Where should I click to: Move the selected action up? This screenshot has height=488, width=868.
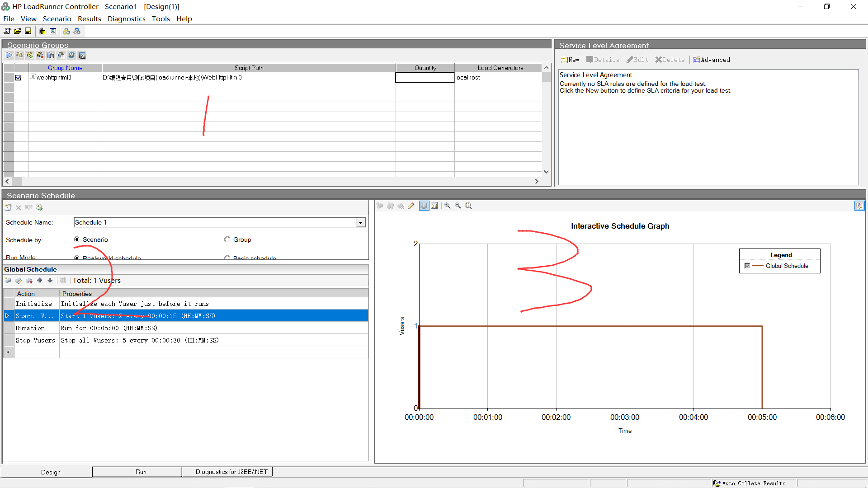coord(40,281)
